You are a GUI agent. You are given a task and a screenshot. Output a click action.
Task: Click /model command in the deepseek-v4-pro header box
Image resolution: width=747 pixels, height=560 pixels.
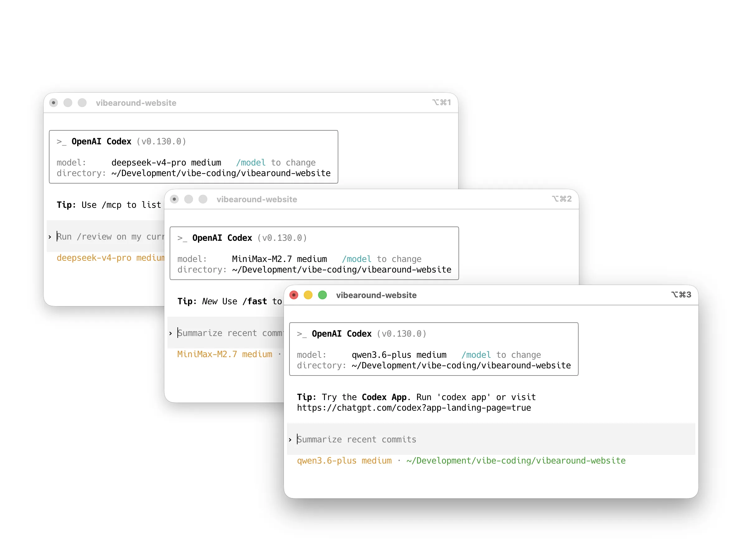(x=251, y=162)
